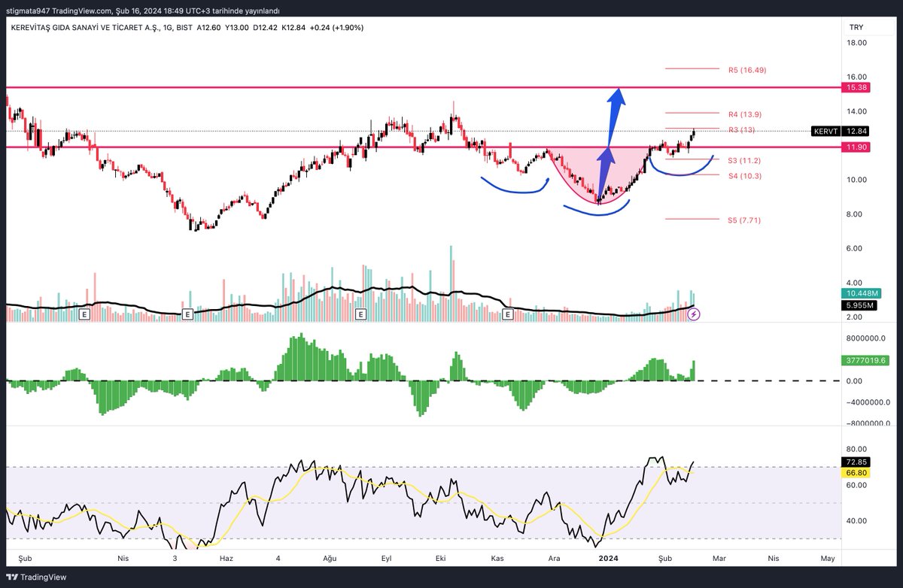
Task: Click the Mar label on the time axis
Action: coord(719,559)
